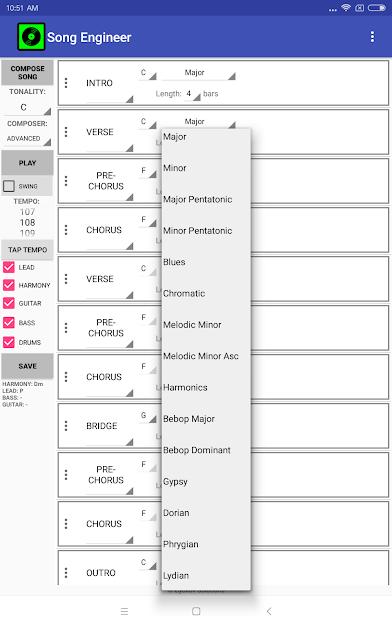
Task: Open three-dot menu for the OUTRO section
Action: tap(66, 573)
